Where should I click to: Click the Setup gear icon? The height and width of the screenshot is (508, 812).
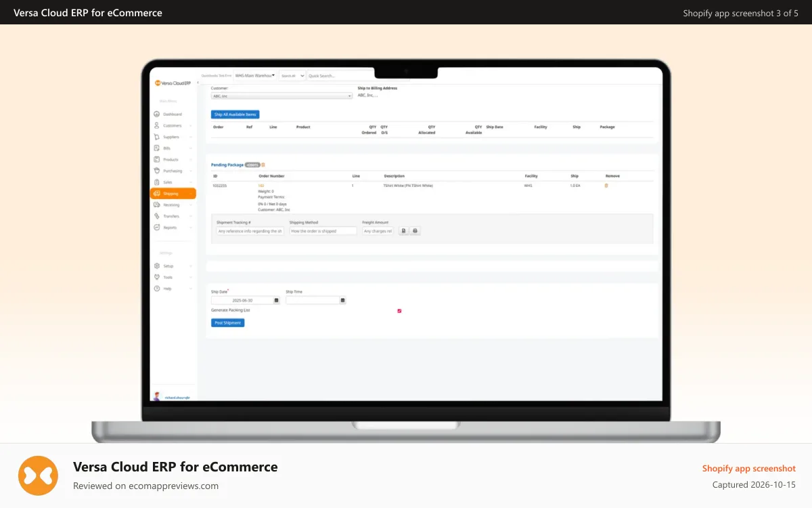click(x=157, y=266)
